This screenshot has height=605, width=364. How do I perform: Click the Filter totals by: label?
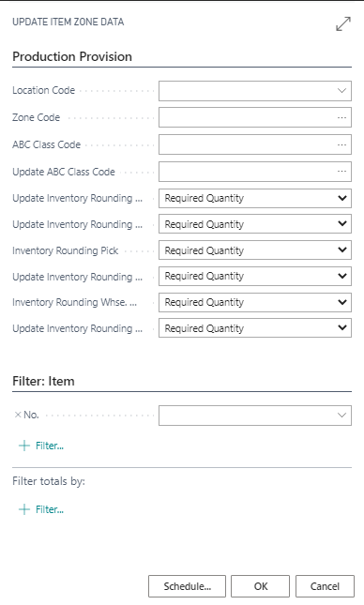click(x=49, y=481)
